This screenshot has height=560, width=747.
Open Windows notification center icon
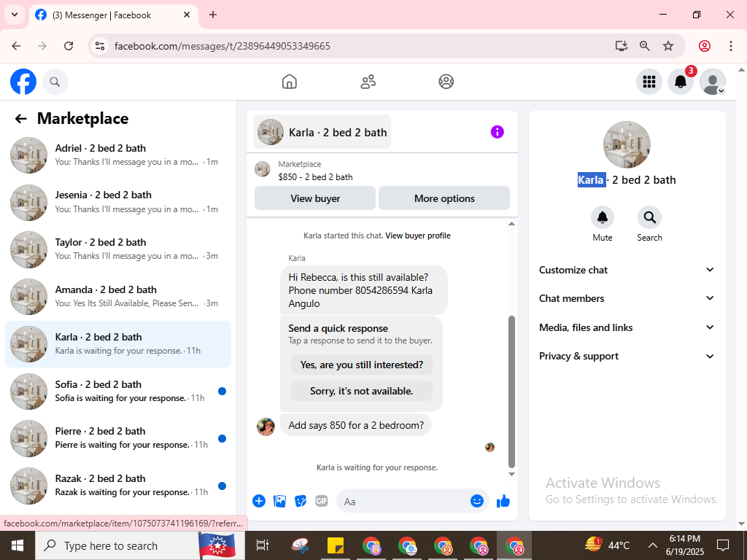click(x=723, y=545)
